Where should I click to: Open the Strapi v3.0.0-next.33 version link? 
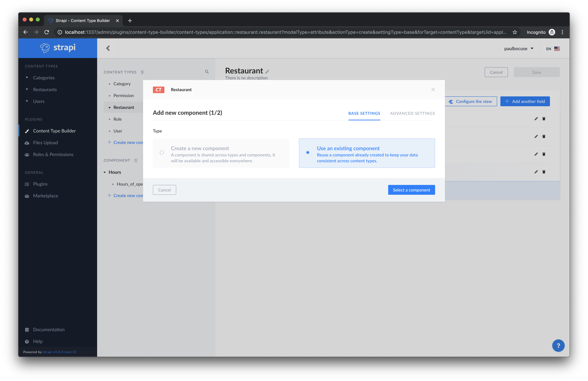(x=60, y=352)
